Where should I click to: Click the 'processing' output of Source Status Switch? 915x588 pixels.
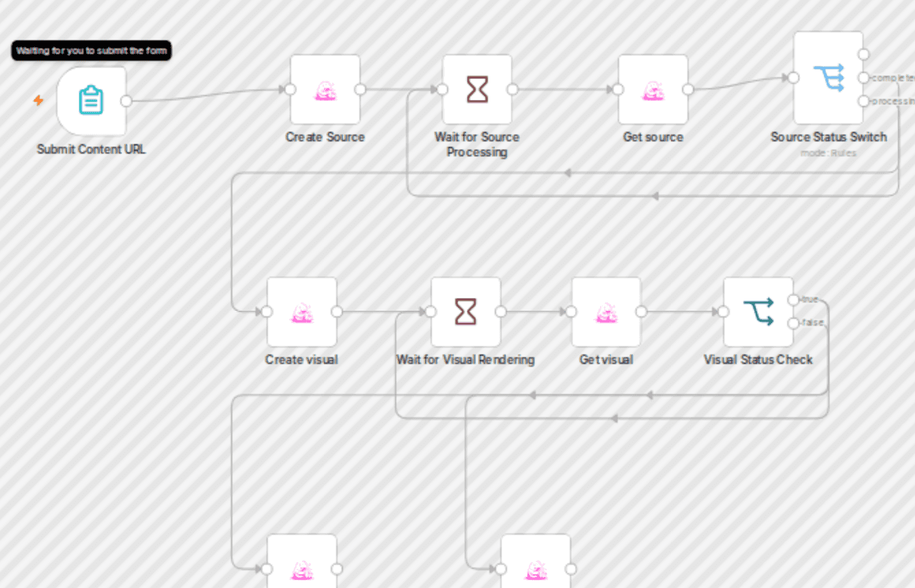point(864,101)
